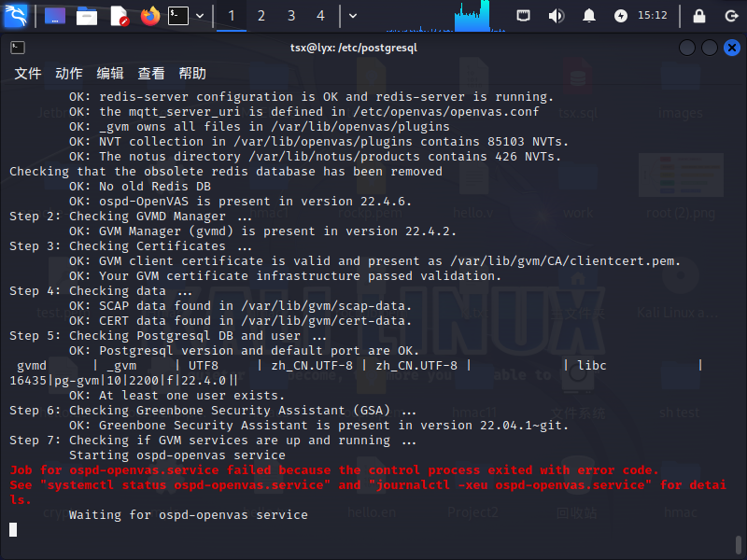
Task: Open the CPU usage graph monitor
Action: 445,16
